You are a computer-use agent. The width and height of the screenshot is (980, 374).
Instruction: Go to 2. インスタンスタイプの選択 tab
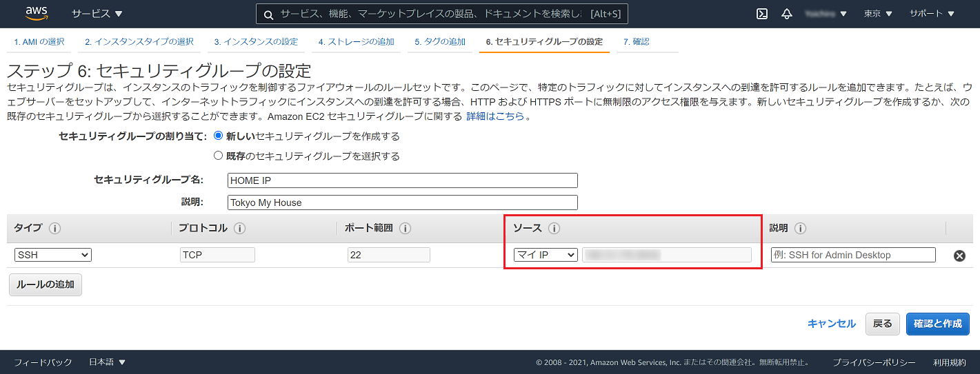coord(139,42)
